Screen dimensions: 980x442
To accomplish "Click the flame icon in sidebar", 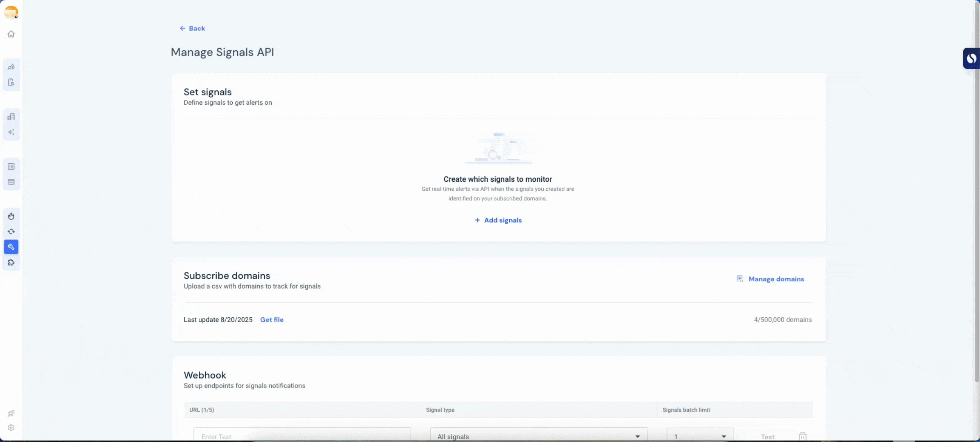I will pyautogui.click(x=11, y=216).
